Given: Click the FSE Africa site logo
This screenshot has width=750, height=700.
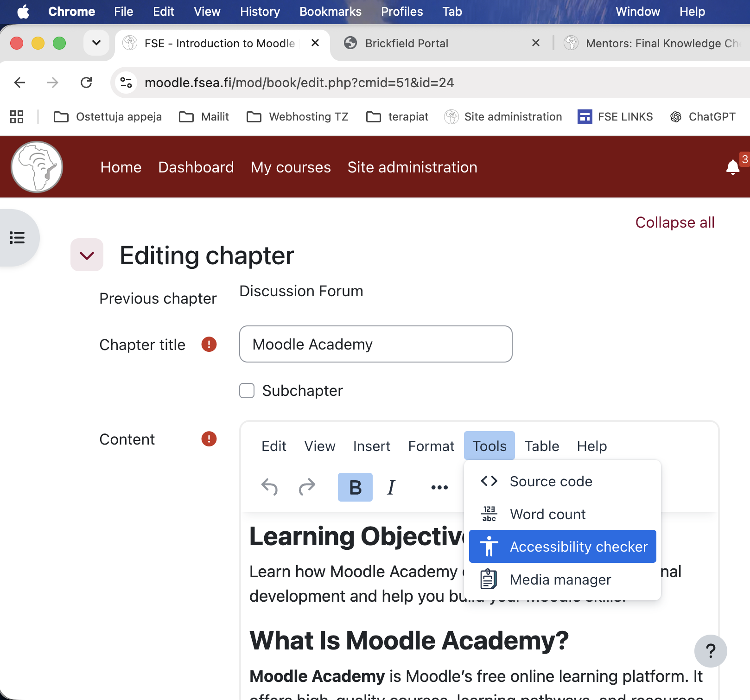Looking at the screenshot, I should point(37,167).
